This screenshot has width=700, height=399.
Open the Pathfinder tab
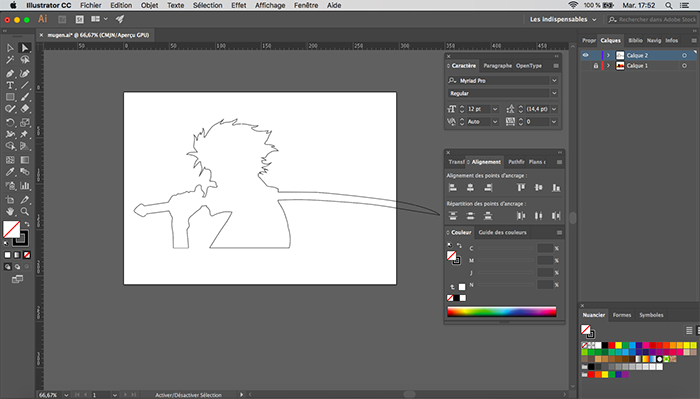pyautogui.click(x=516, y=162)
